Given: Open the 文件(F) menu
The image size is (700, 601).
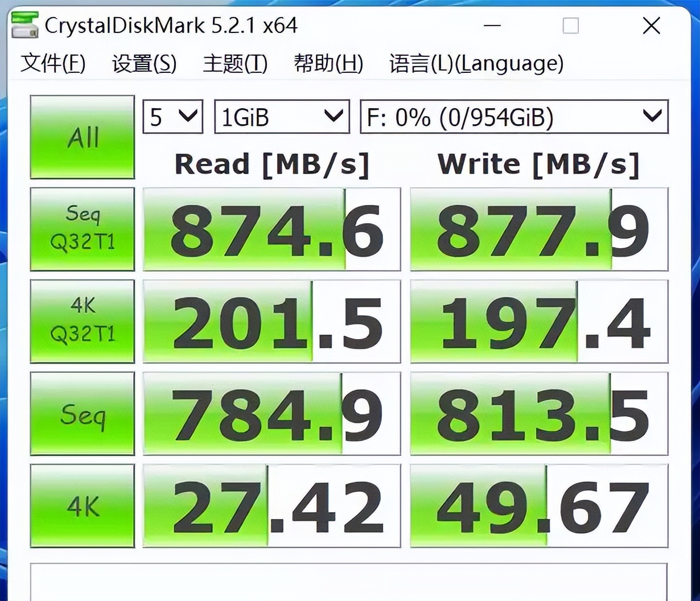Looking at the screenshot, I should [53, 63].
